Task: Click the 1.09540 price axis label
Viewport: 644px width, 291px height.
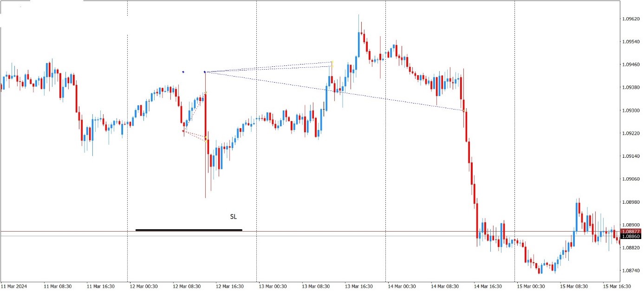Action: [632, 42]
